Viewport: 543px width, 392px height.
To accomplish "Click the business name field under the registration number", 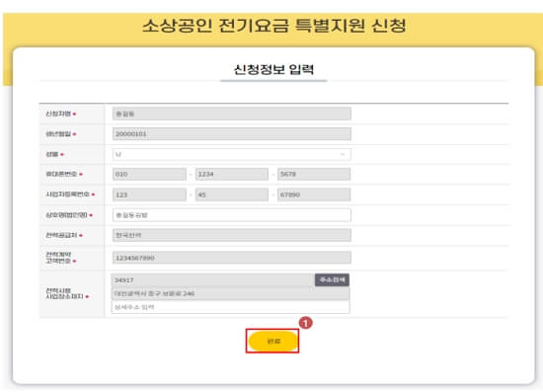I will (231, 215).
